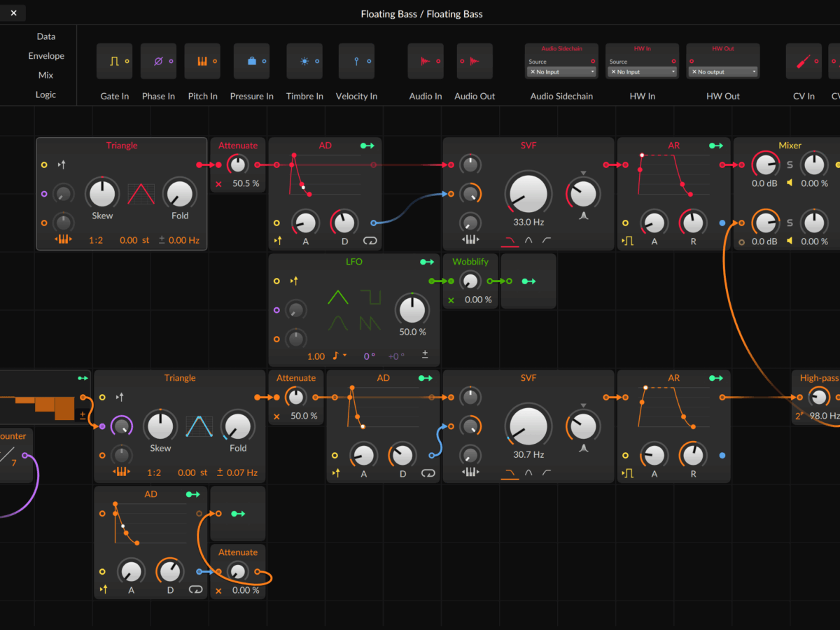Viewport: 840px width, 630px height.
Task: Click the CV In module icon
Action: pyautogui.click(x=804, y=62)
